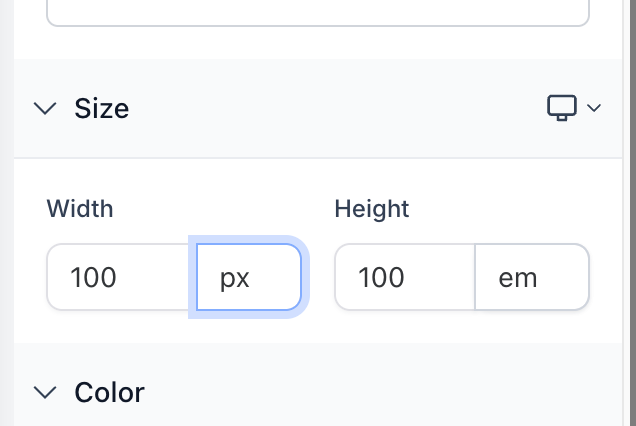
Task: Click the Width value field showing 100
Action: (122, 277)
